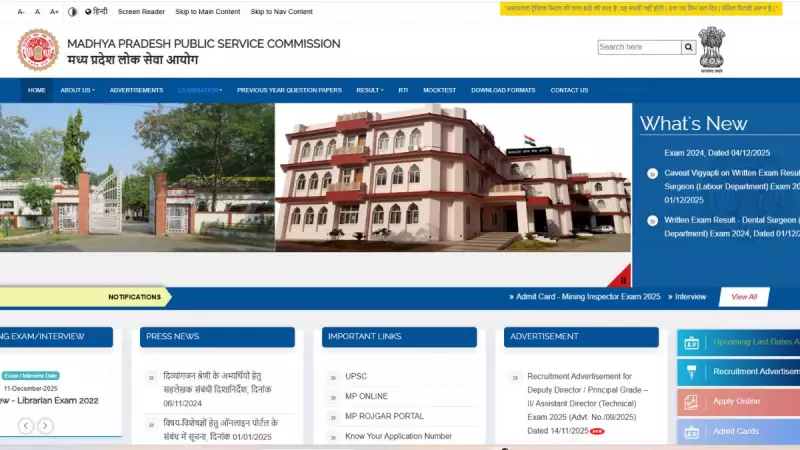
Task: Open PREVIOUS YEAR QUESTION PAPERS menu
Action: click(289, 90)
